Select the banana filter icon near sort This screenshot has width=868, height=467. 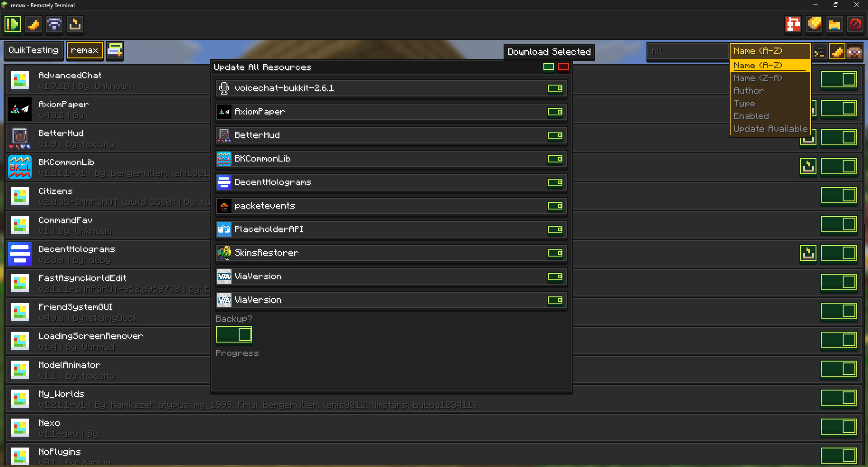(837, 52)
